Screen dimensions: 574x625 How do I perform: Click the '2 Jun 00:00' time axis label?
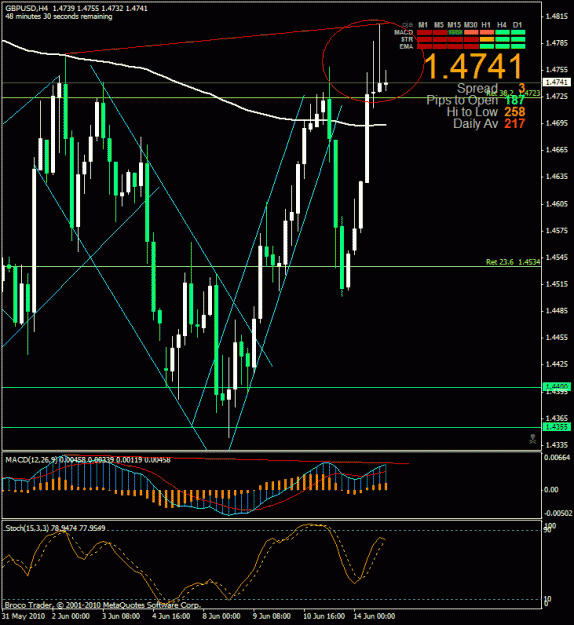(71, 616)
